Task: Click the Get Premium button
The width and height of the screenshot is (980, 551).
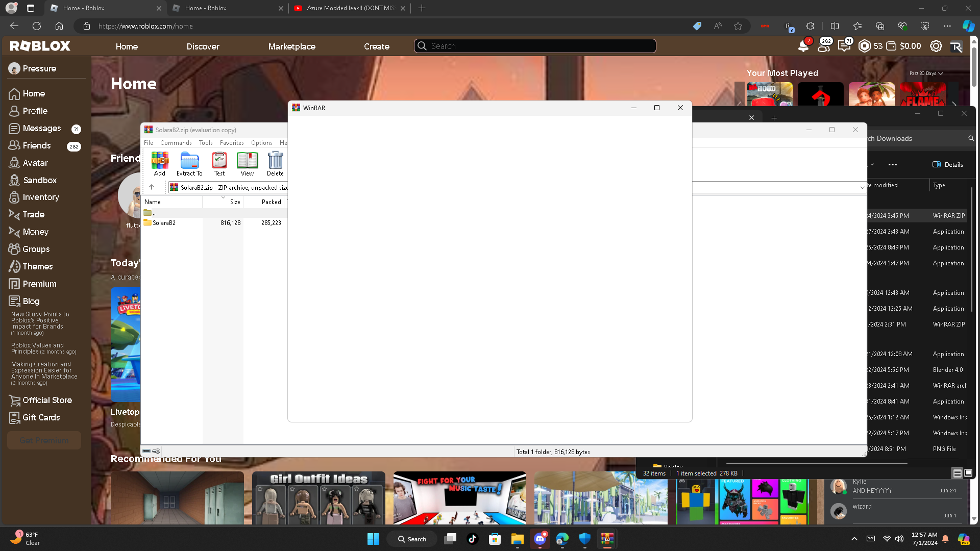Action: click(44, 440)
